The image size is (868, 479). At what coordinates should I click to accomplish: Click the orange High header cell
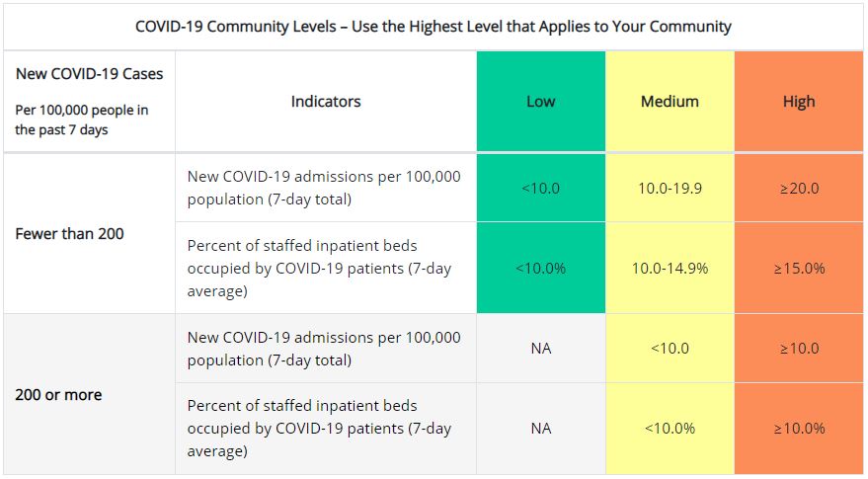click(799, 102)
